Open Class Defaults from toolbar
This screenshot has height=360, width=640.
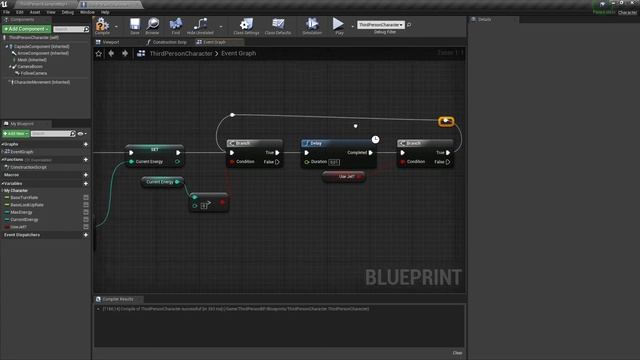pyautogui.click(x=278, y=26)
